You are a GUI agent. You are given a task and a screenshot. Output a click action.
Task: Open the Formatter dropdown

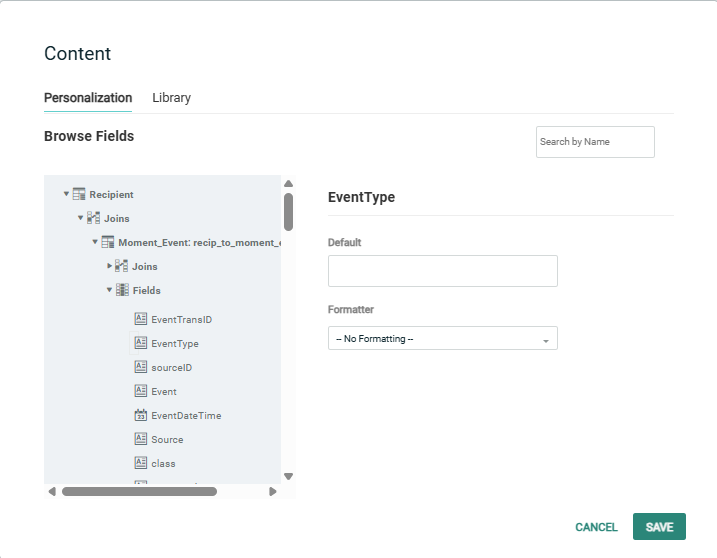(x=442, y=339)
